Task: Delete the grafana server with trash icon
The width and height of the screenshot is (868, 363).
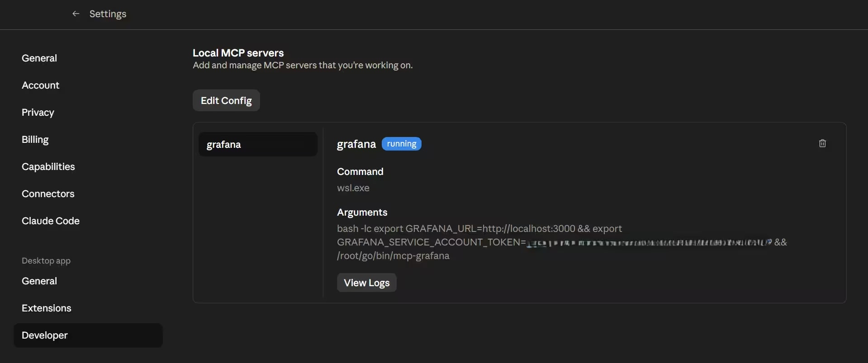Action: [822, 143]
